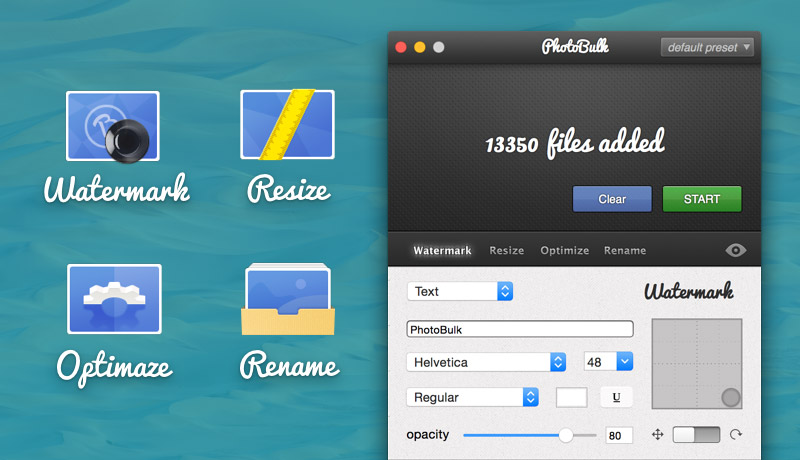Toggle the preview eye icon

pyautogui.click(x=736, y=250)
